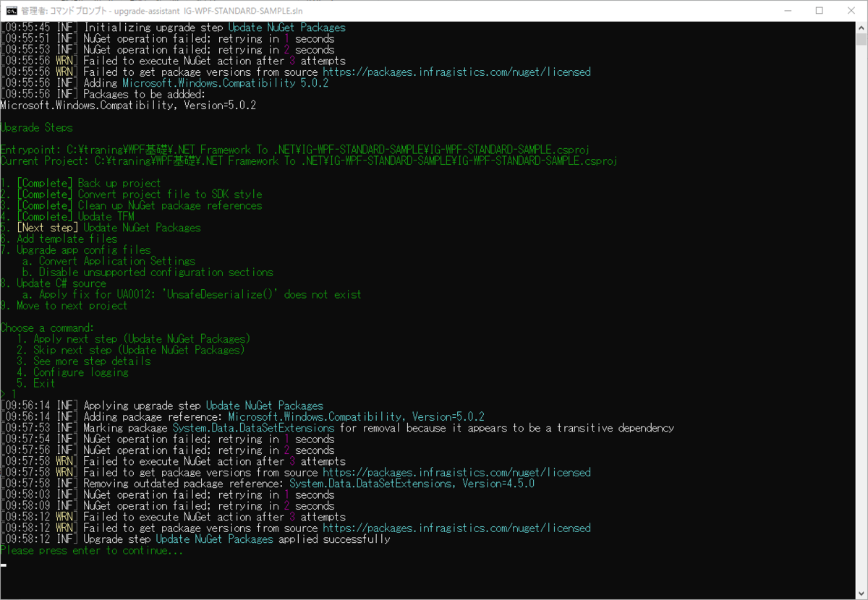868x600 pixels.
Task: Click the command prompt icon in title bar
Action: pyautogui.click(x=11, y=11)
